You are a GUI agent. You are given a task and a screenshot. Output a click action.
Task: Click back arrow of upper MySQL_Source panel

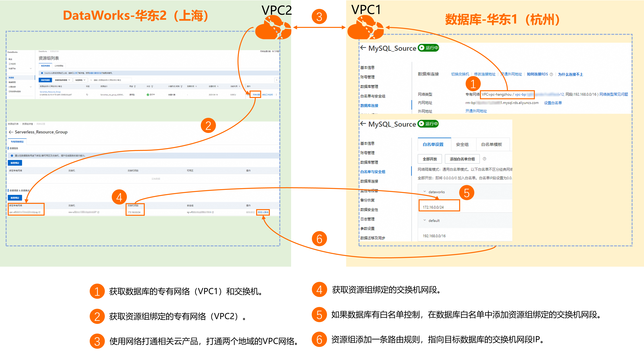pyautogui.click(x=363, y=48)
